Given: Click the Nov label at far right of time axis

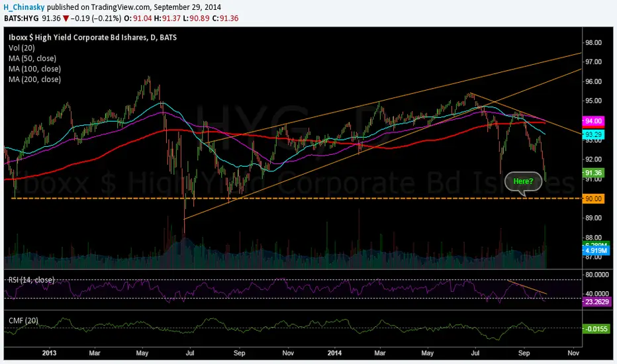Looking at the screenshot, I should 573,353.
